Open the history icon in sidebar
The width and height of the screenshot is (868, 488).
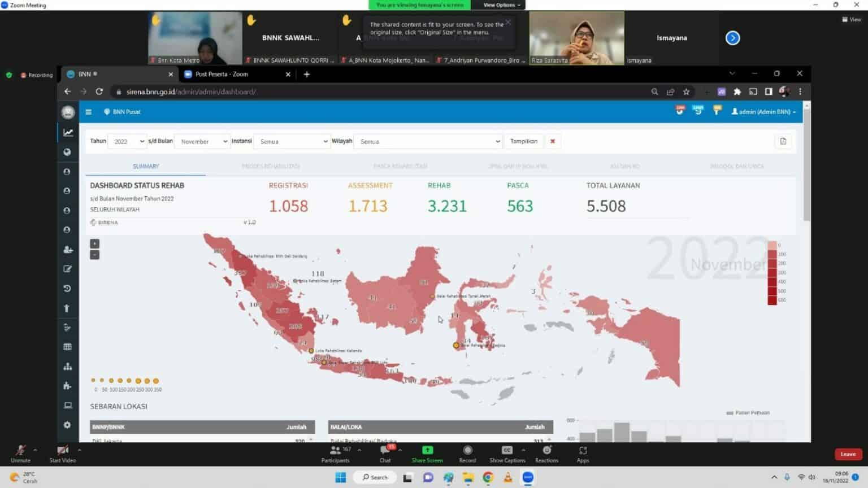pos(67,289)
